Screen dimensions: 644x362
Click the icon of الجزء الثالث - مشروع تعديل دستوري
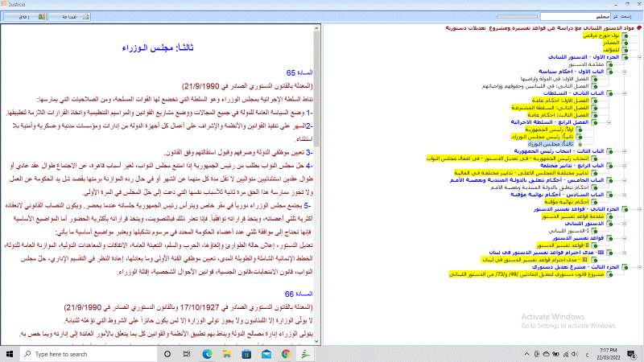625,267
